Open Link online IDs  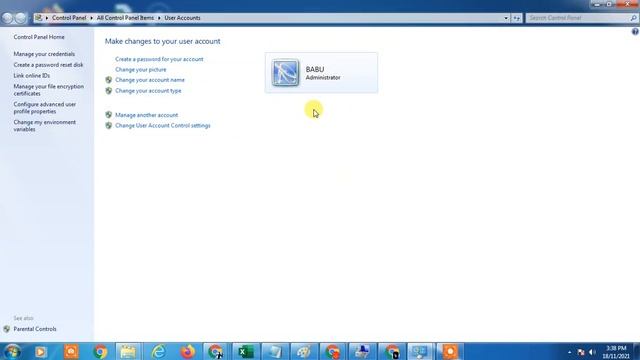31,76
